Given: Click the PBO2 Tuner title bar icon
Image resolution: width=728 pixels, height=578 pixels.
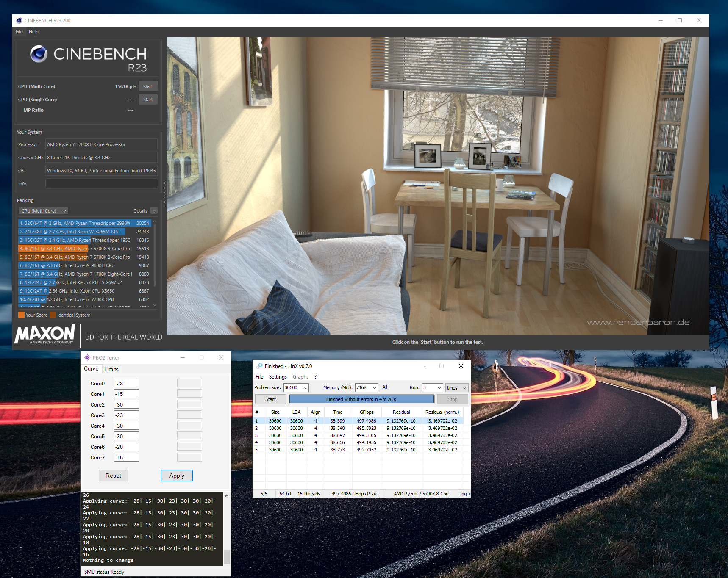Looking at the screenshot, I should [x=87, y=357].
